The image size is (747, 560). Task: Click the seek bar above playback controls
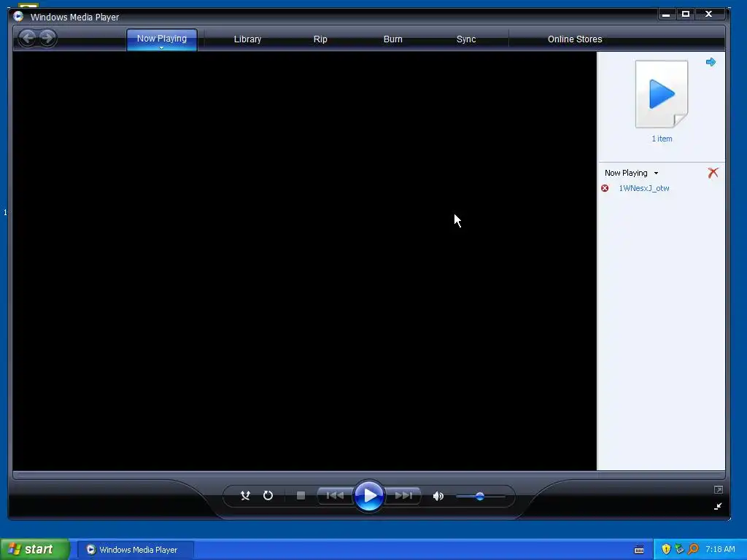point(368,475)
